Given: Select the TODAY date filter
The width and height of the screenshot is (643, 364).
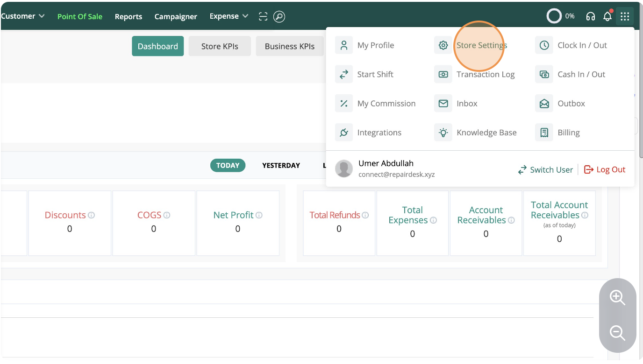Looking at the screenshot, I should [x=228, y=165].
